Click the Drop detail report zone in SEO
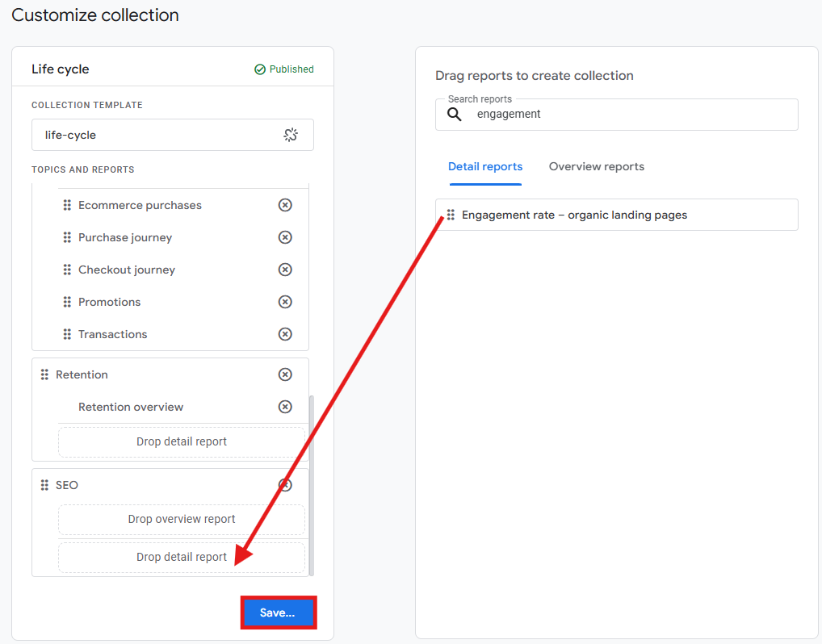Image resolution: width=822 pixels, height=644 pixels. (182, 557)
